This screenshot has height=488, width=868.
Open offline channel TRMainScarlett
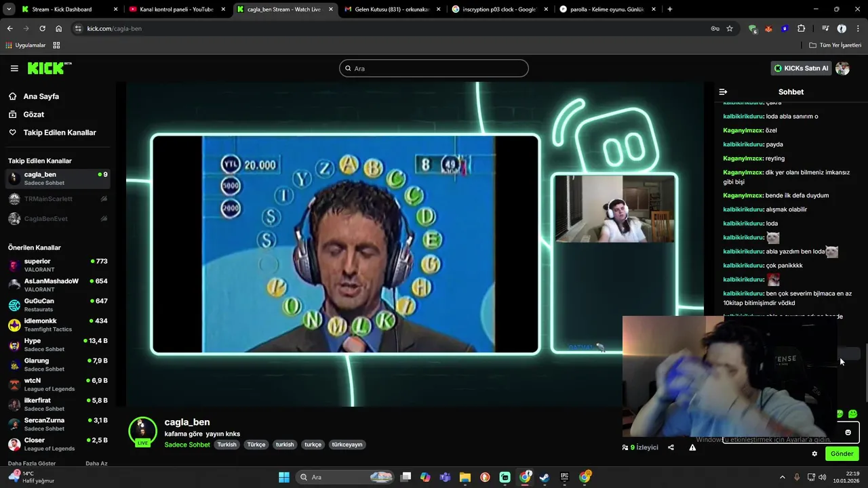58,199
